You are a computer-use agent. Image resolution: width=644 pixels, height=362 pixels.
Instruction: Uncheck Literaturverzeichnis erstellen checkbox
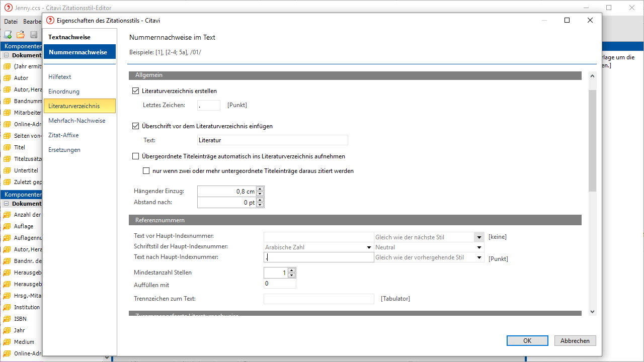pyautogui.click(x=135, y=91)
